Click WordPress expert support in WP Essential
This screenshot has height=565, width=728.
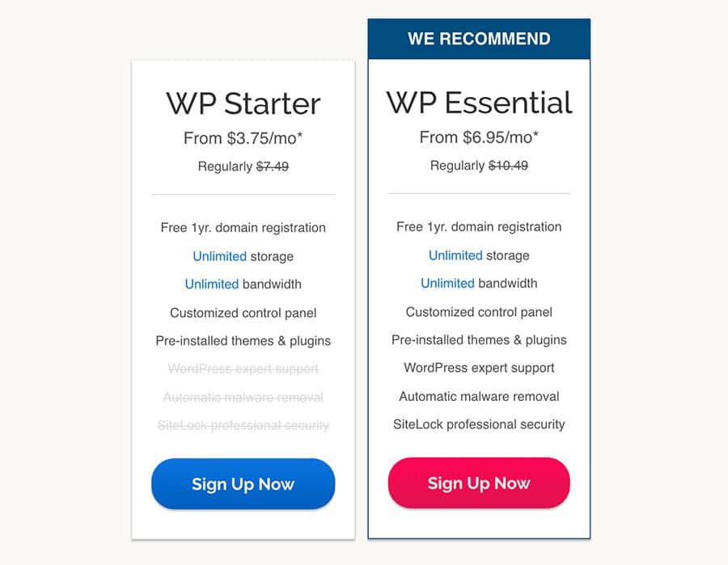(479, 368)
